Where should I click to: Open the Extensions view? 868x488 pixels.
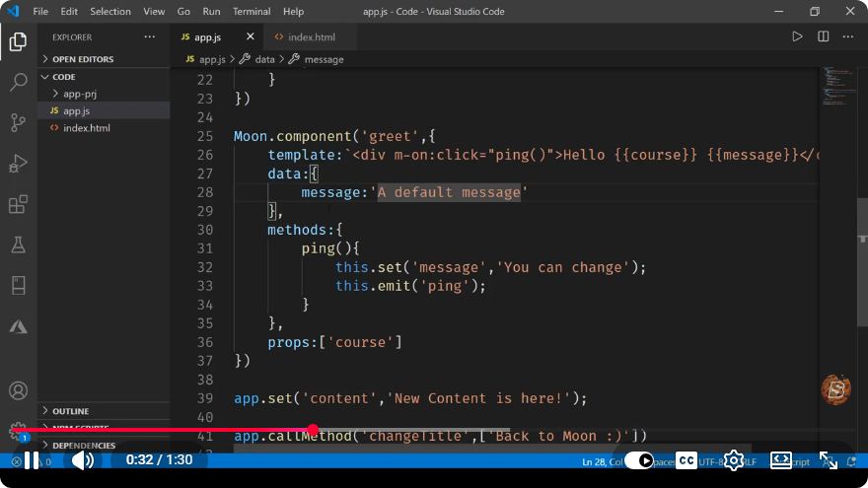(19, 204)
